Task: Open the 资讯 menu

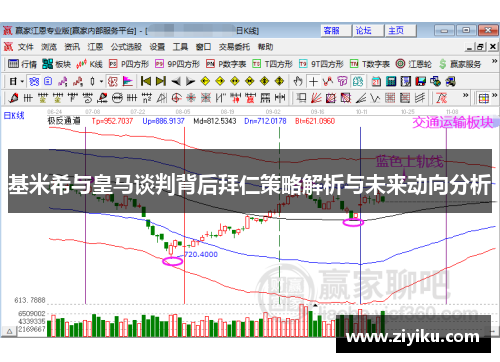Action: [x=72, y=47]
